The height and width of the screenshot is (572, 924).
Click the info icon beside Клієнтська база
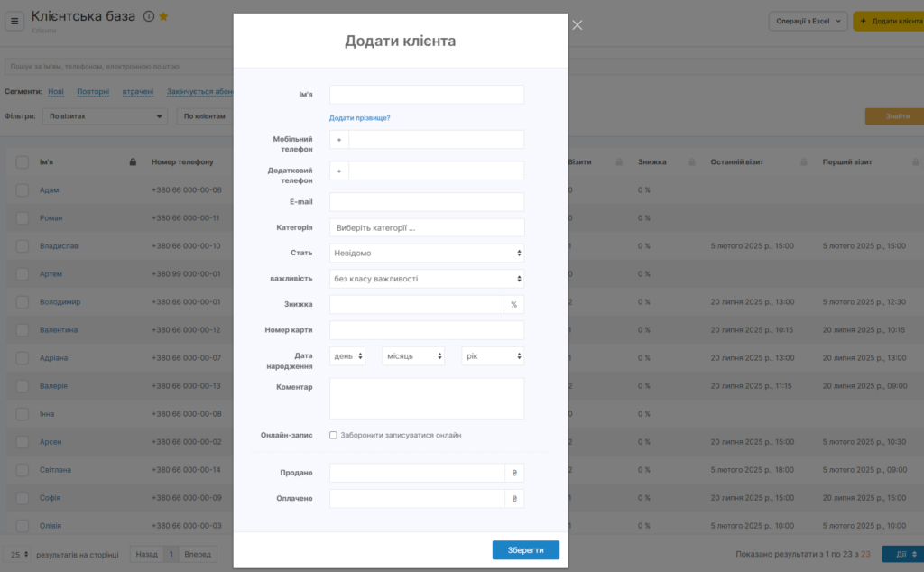pyautogui.click(x=149, y=16)
